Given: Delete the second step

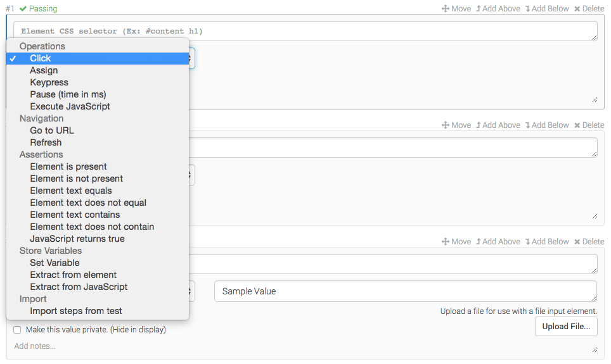Looking at the screenshot, I should (x=577, y=125).
